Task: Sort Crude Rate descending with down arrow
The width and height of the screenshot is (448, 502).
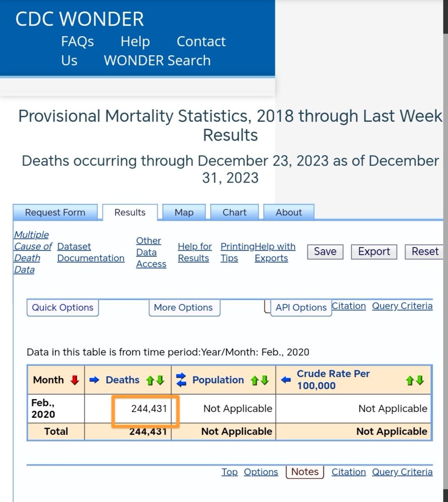Action: click(x=420, y=380)
